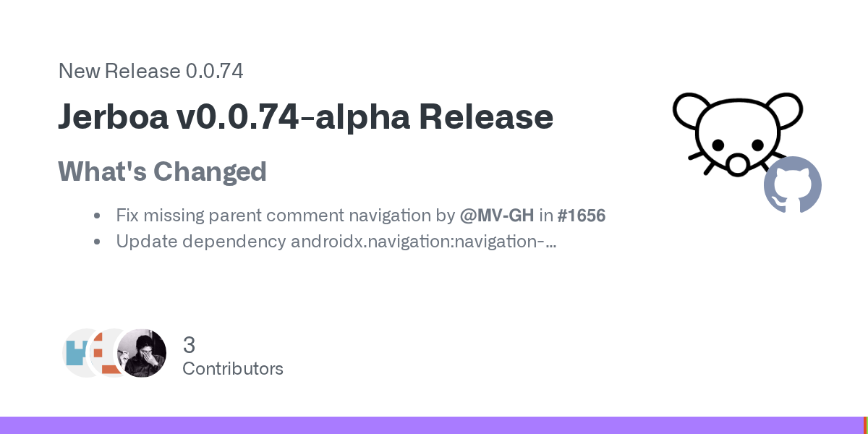Click the second bullet point marker
Viewport: 868px width, 434px height.
(x=96, y=242)
